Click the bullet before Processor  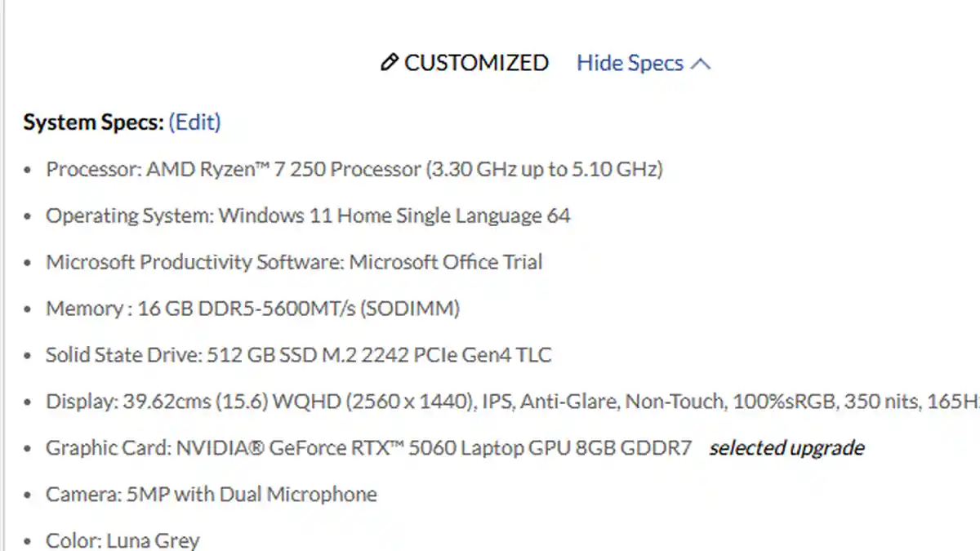pos(29,171)
